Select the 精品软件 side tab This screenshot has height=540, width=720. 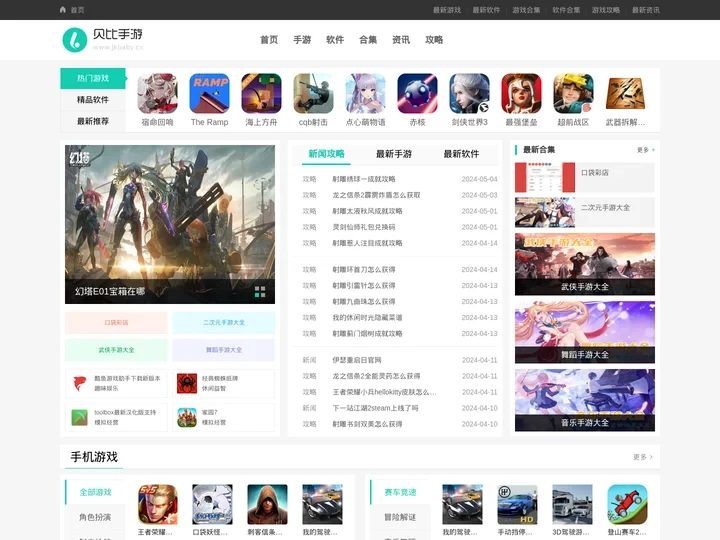point(93,100)
